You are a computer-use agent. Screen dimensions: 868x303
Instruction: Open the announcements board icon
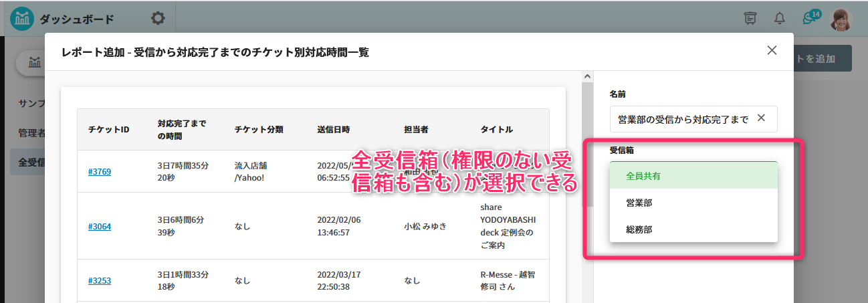[x=750, y=19]
